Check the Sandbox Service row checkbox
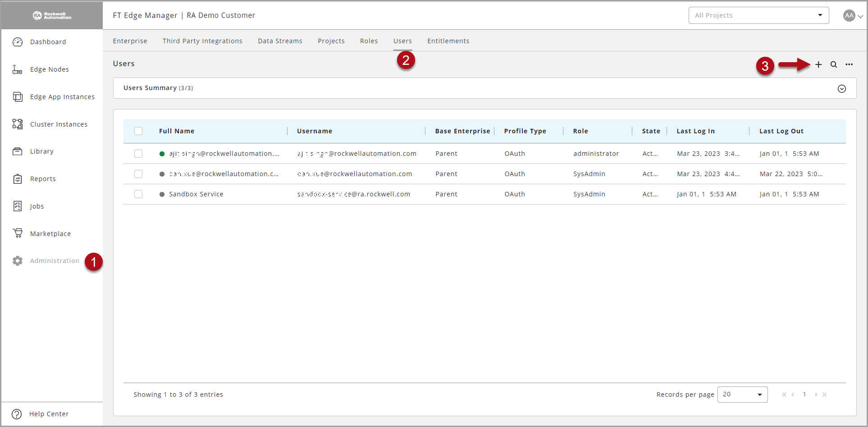Viewport: 868px width, 427px height. (138, 194)
